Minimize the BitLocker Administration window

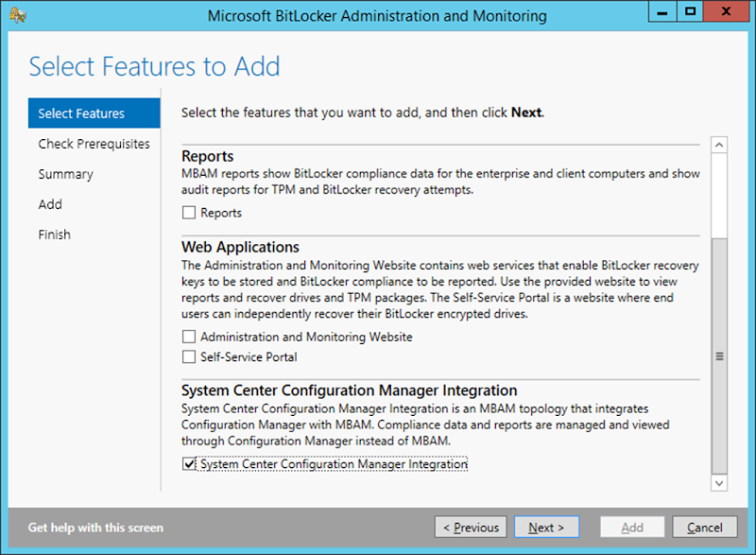pos(662,11)
